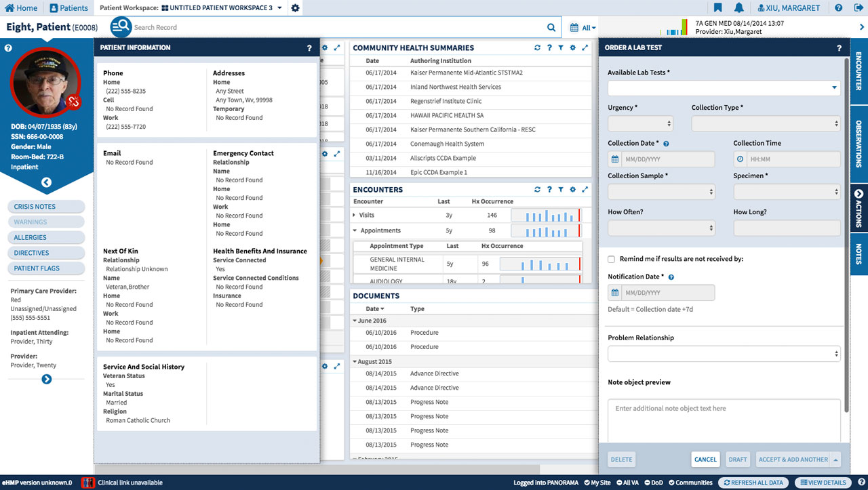
Task: Collapse the patient header with left arrow
Action: pos(46,182)
